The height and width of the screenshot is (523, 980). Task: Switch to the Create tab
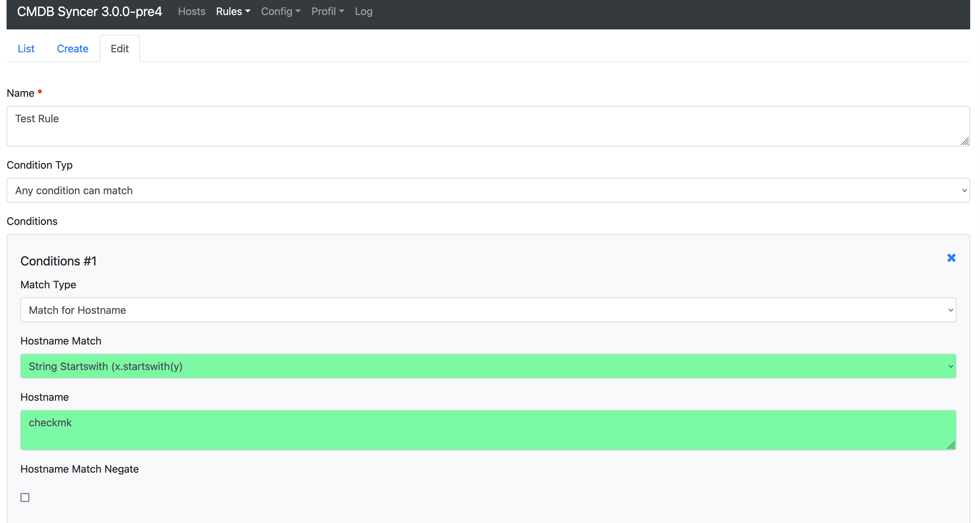tap(72, 49)
